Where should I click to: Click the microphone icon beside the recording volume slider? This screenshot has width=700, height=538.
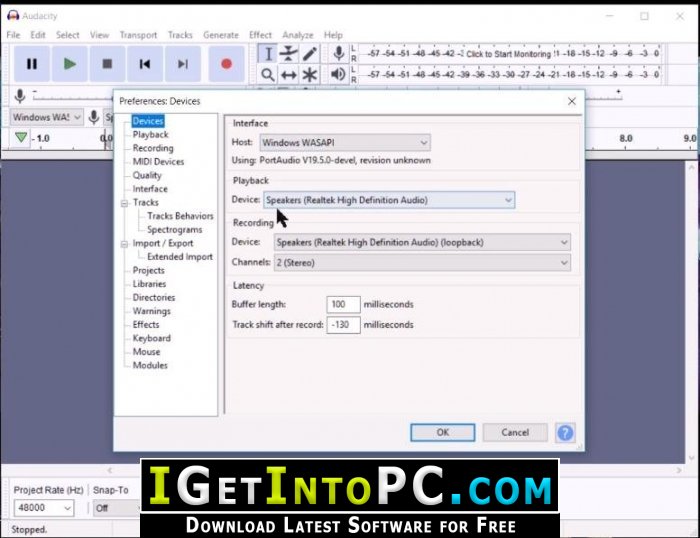(20, 96)
